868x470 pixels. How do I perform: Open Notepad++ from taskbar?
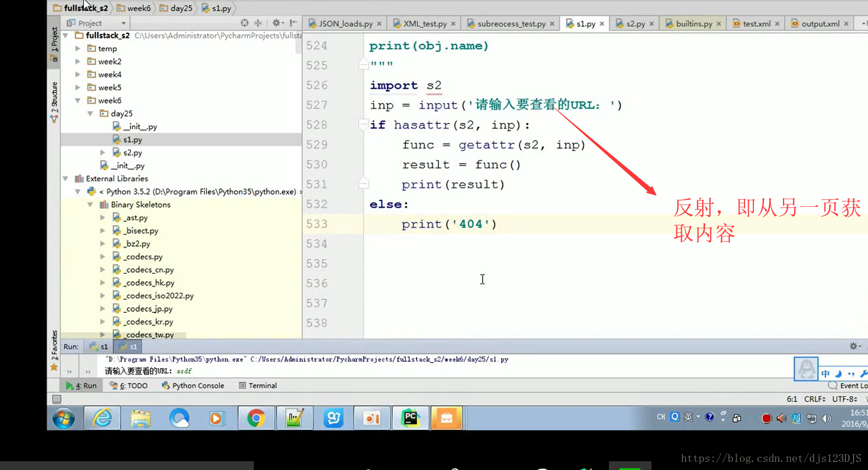pyautogui.click(x=295, y=418)
